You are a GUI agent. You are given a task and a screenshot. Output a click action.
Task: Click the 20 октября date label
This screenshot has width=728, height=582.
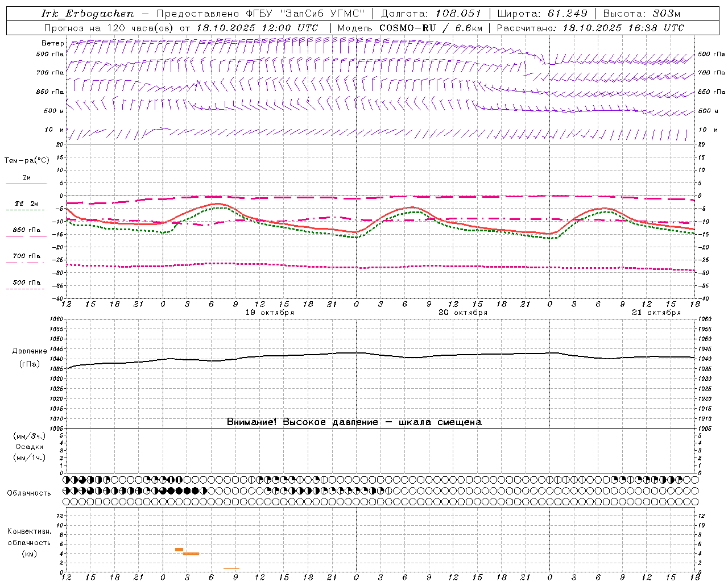(x=463, y=313)
